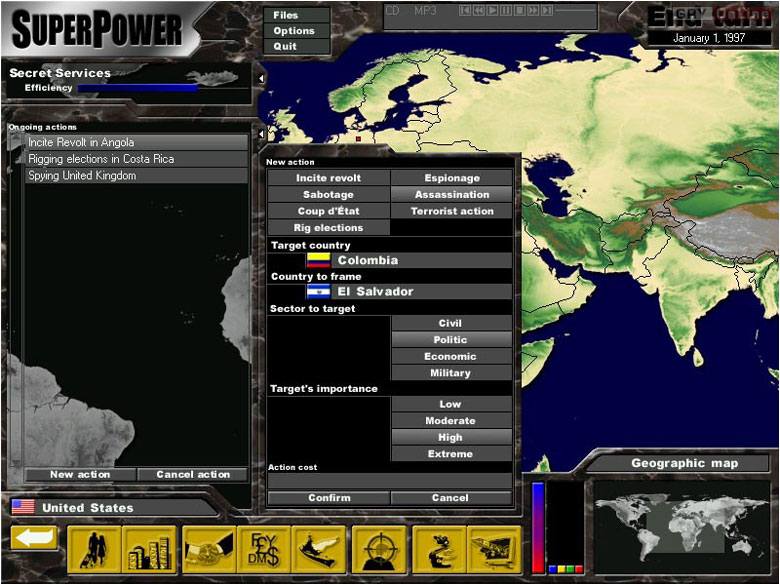Switch music source to MP3

[425, 10]
